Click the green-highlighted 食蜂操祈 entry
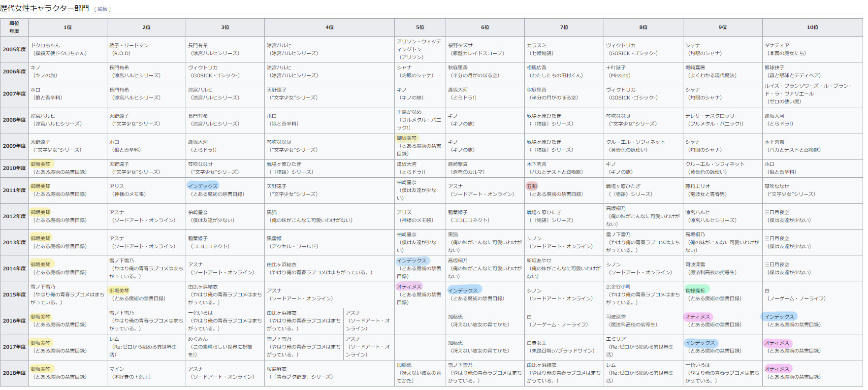The image size is (868, 390). click(x=695, y=291)
